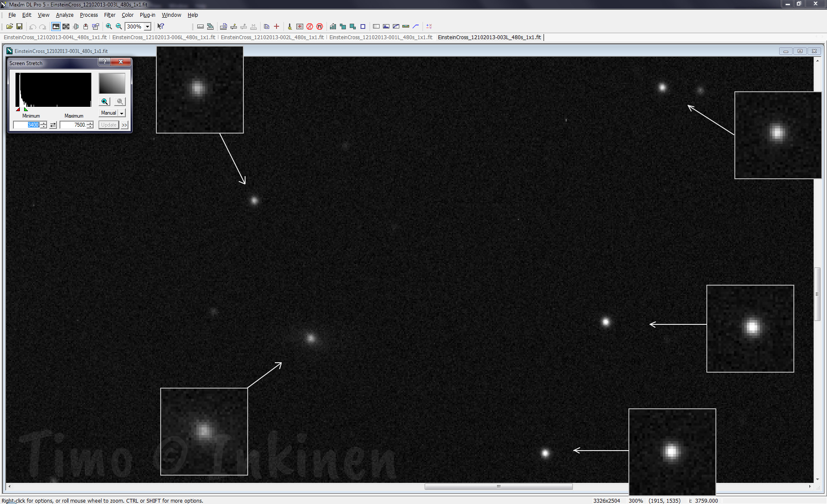This screenshot has height=504, width=827.
Task: Switch to EinsteinCross 006L image tab
Action: [x=164, y=37]
